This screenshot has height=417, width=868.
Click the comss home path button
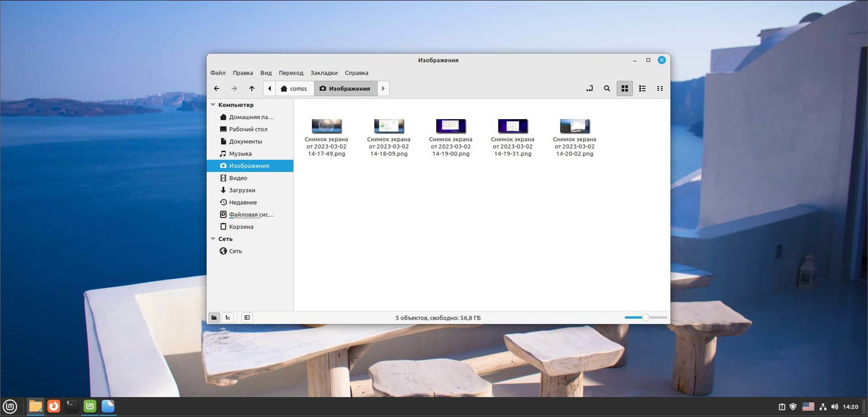(294, 88)
